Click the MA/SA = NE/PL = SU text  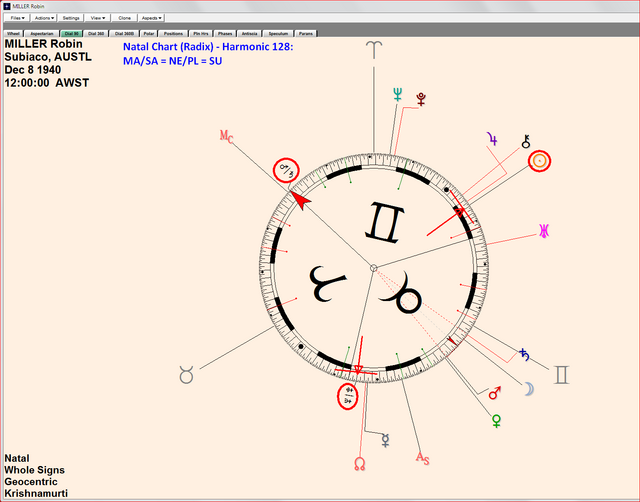[x=173, y=61]
